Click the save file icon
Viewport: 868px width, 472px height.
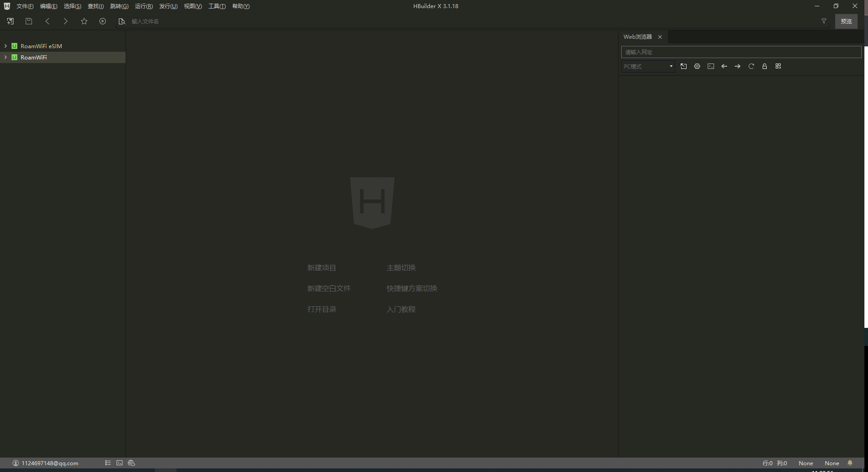point(29,21)
